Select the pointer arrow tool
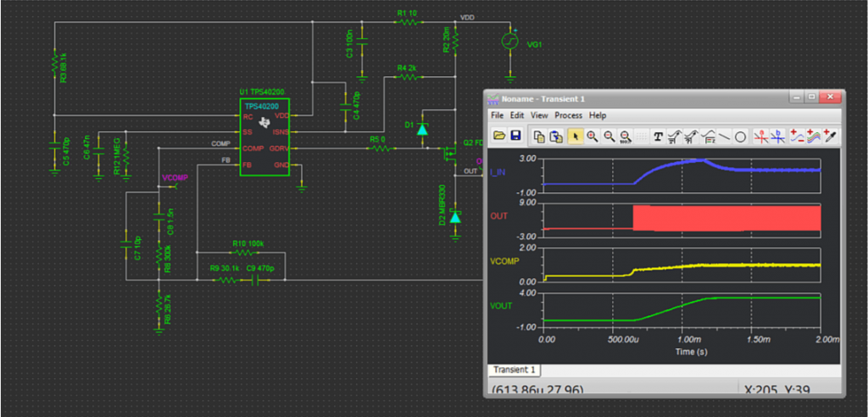 click(x=576, y=136)
